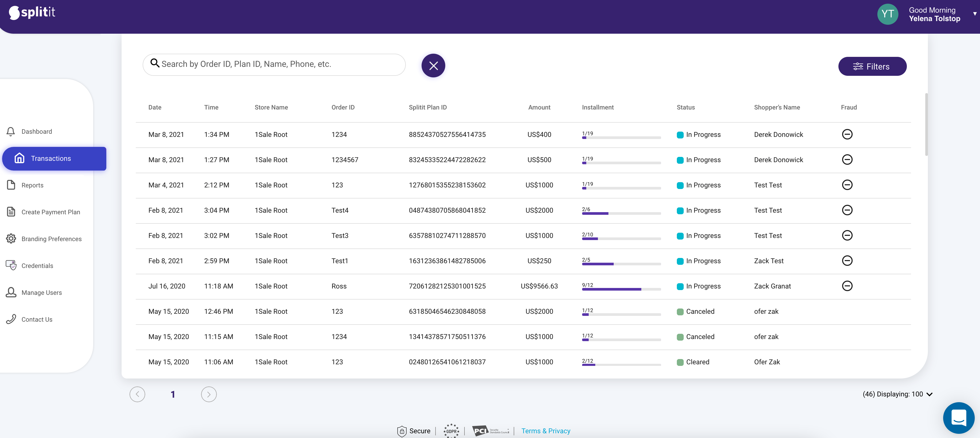Open Reports using the document icon
980x438 pixels.
(x=11, y=185)
